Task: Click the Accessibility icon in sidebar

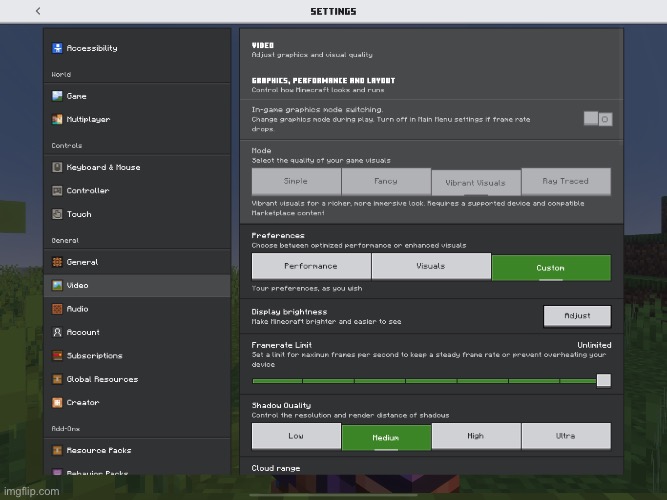Action: [x=57, y=48]
